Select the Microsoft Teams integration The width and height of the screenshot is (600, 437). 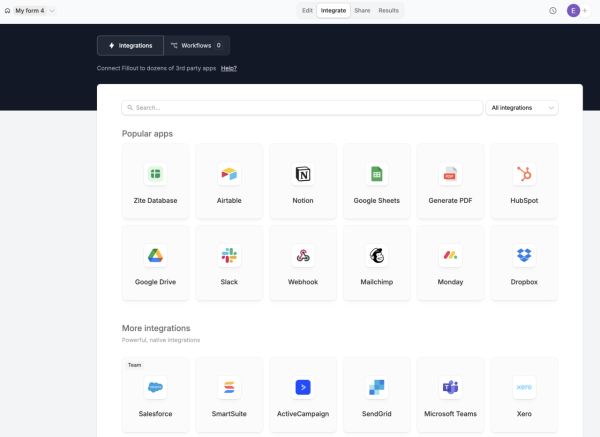[x=450, y=395]
